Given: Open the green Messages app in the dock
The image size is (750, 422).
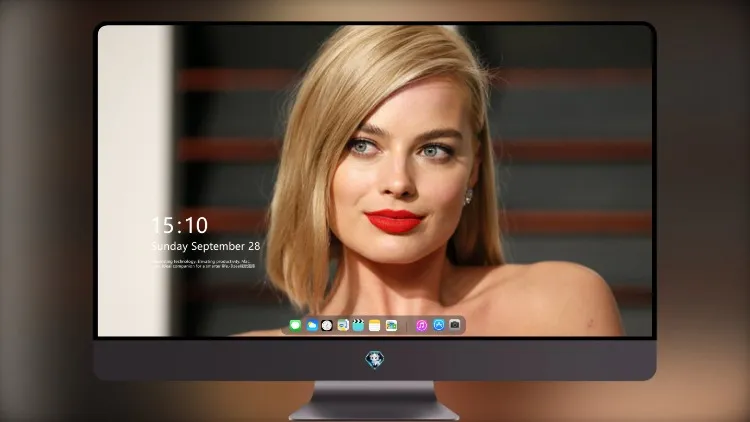Looking at the screenshot, I should click(295, 325).
